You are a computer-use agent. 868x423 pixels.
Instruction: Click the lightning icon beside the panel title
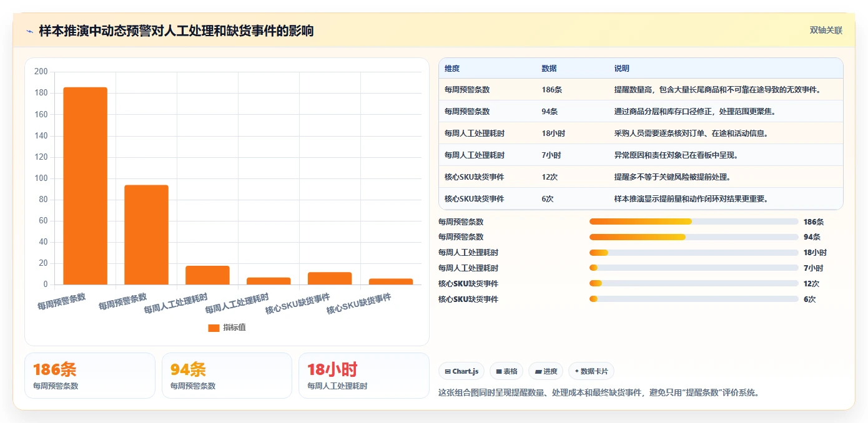click(x=30, y=31)
